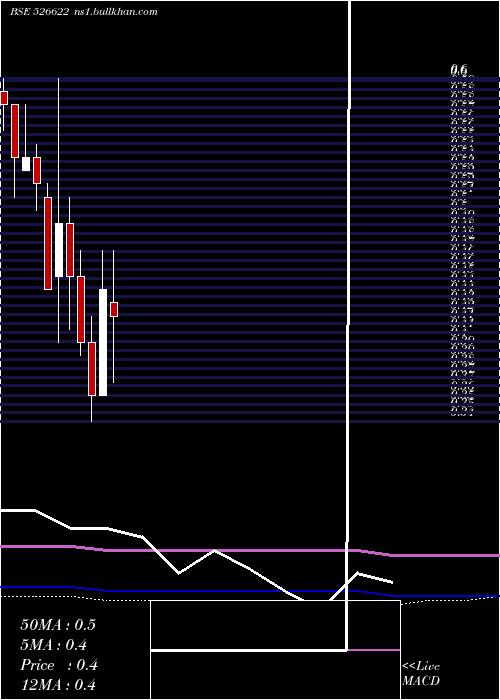The height and width of the screenshot is (700, 500).
Task: Click the "Price : 0.4" legend value
Action: [59, 665]
